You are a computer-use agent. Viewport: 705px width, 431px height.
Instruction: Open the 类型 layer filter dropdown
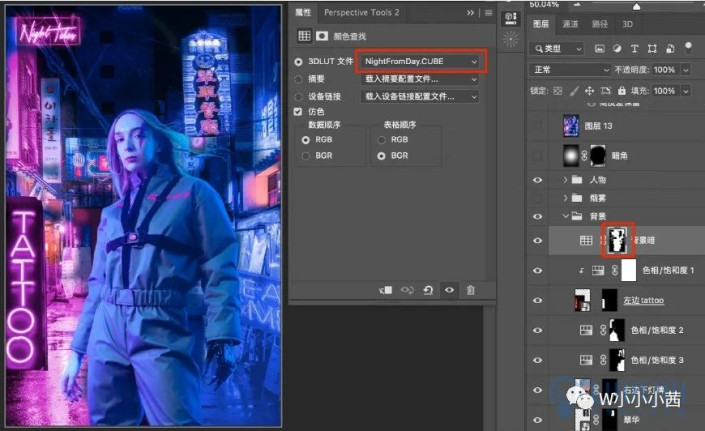coord(557,49)
